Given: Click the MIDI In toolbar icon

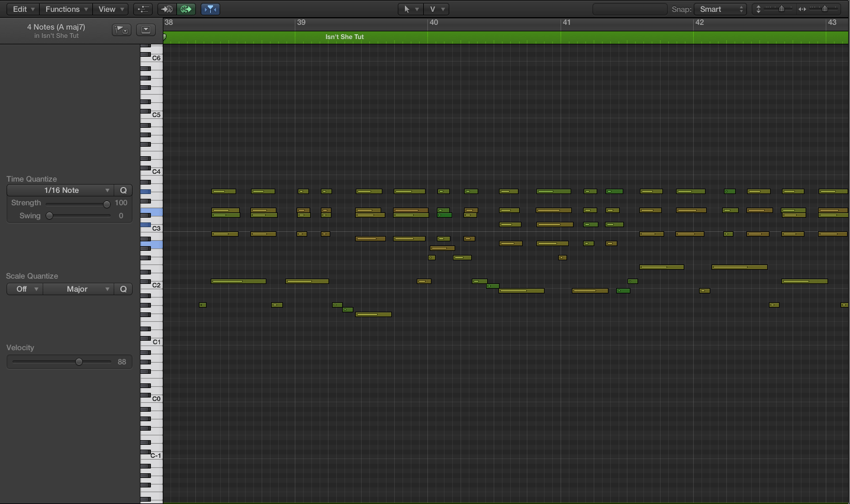Looking at the screenshot, I should point(166,9).
